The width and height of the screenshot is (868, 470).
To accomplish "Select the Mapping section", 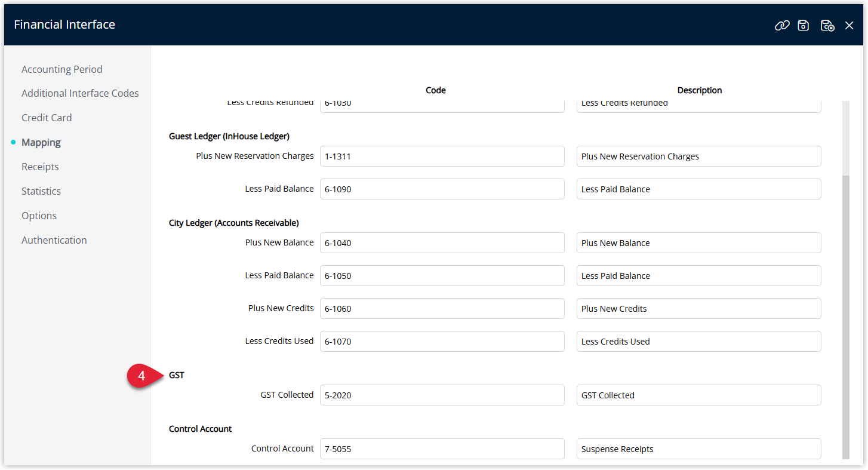I will click(41, 142).
